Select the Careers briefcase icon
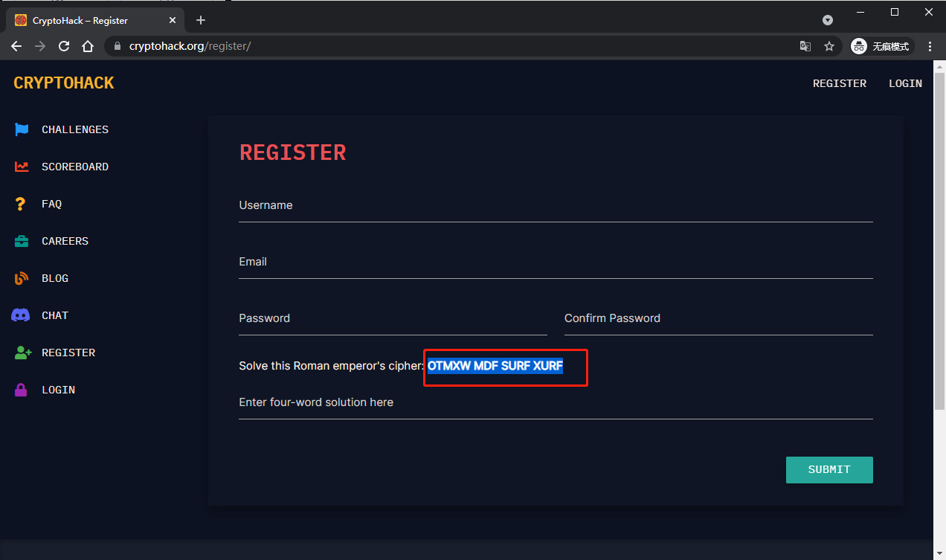 click(x=22, y=241)
